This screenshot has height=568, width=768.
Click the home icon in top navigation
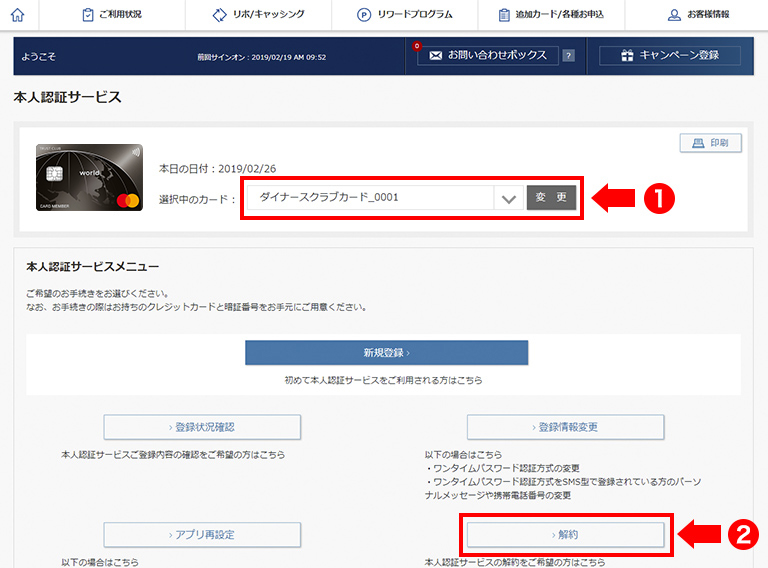tap(18, 15)
